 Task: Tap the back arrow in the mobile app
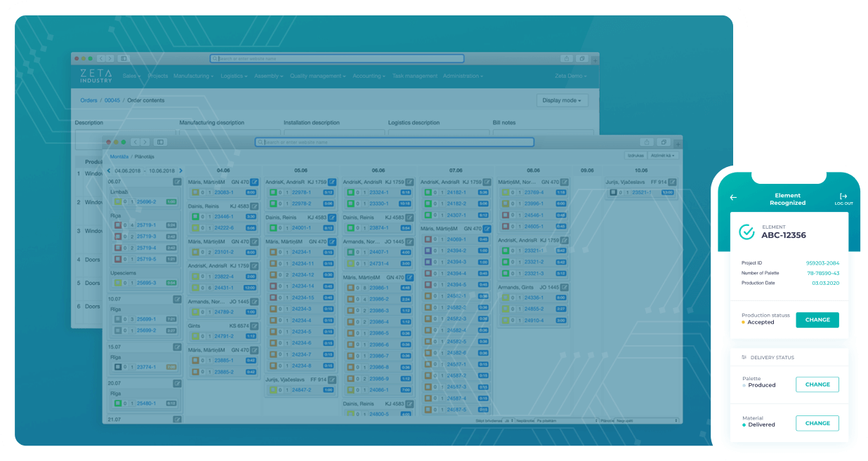[x=733, y=197]
